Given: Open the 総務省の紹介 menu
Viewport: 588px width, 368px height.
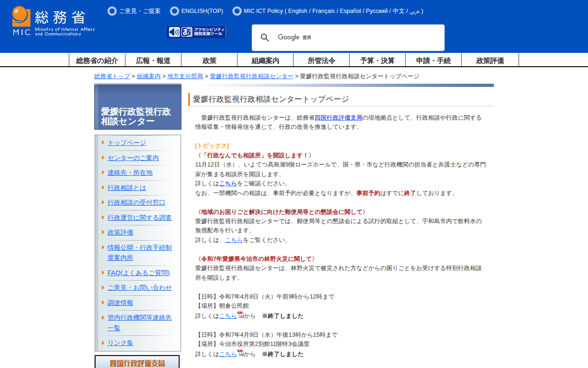Looking at the screenshot, I should (97, 60).
